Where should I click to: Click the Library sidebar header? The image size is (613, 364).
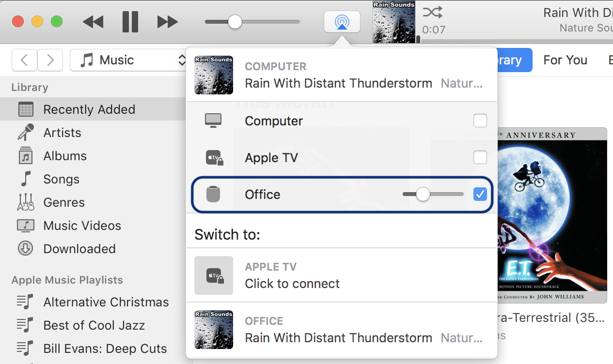click(x=30, y=88)
